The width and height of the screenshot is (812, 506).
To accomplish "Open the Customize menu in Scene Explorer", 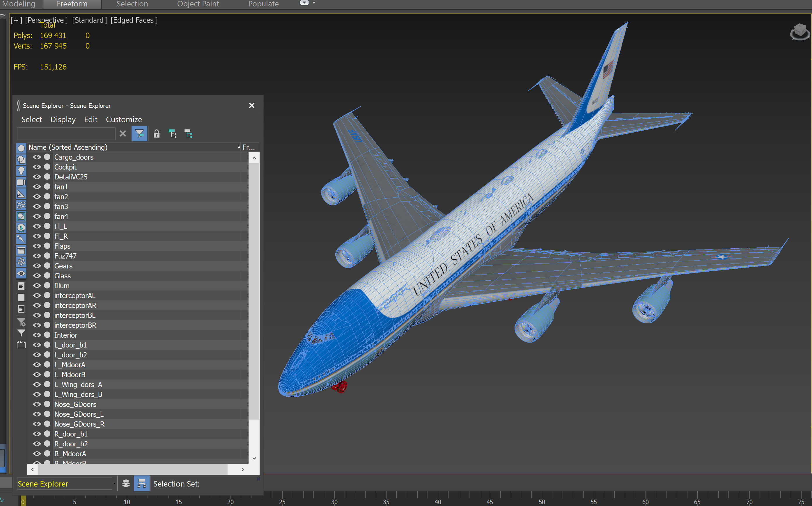I will point(124,120).
